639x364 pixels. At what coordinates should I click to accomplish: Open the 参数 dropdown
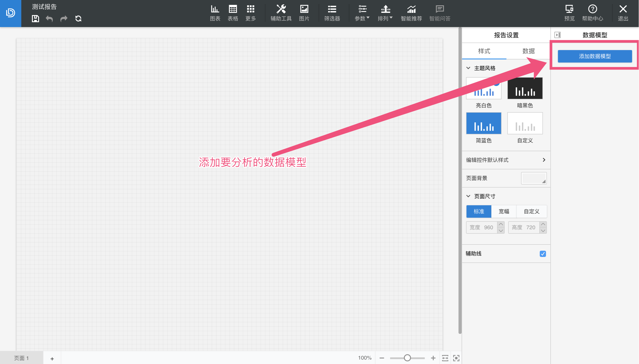362,13
